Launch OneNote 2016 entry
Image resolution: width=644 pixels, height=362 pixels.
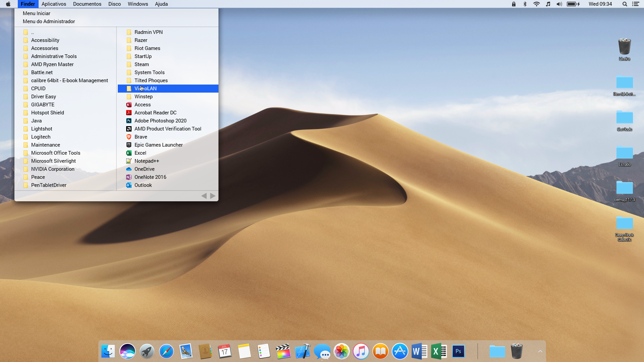pyautogui.click(x=168, y=177)
